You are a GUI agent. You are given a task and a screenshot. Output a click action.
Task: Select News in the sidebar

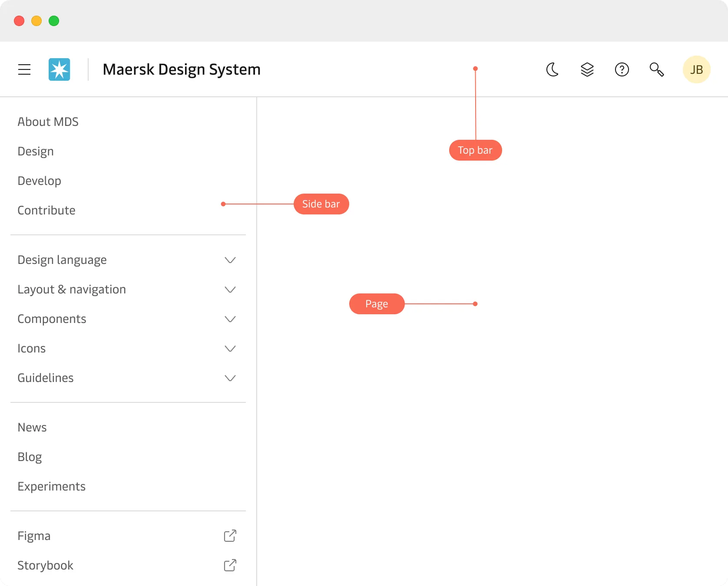click(x=32, y=427)
